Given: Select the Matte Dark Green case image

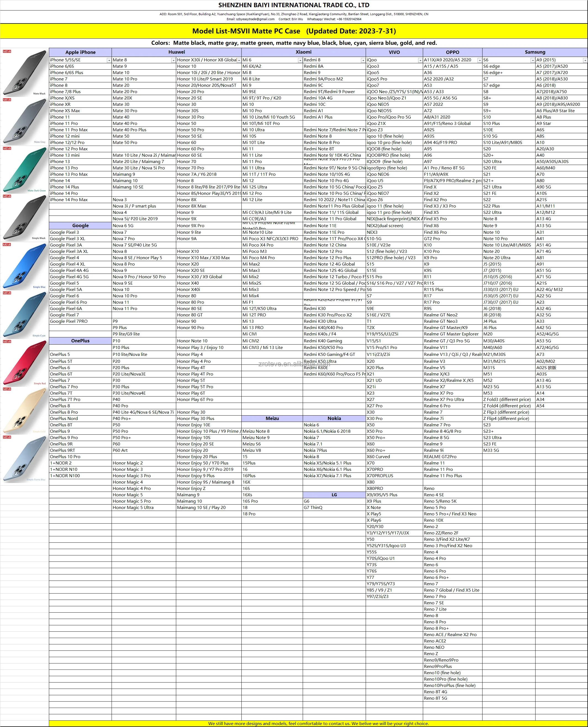Looking at the screenshot, I should coord(25,170).
